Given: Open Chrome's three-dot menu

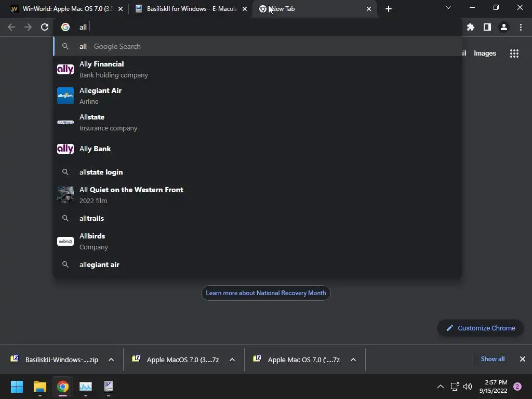Looking at the screenshot, I should point(521,27).
